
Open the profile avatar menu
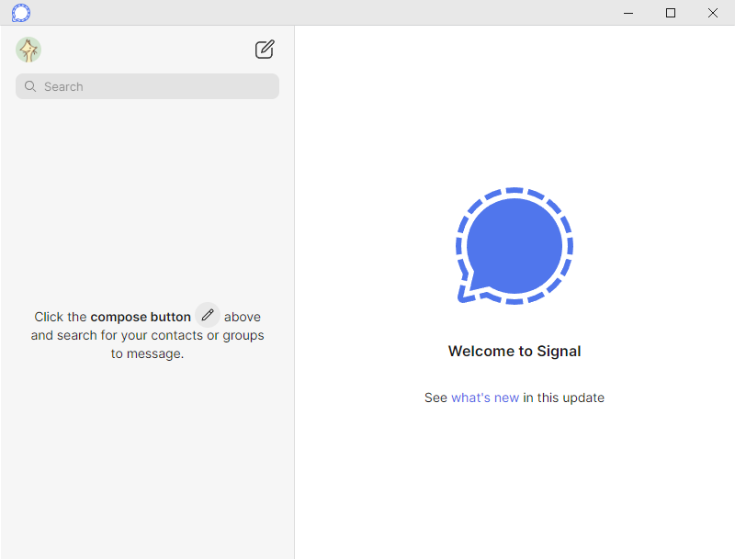[28, 50]
